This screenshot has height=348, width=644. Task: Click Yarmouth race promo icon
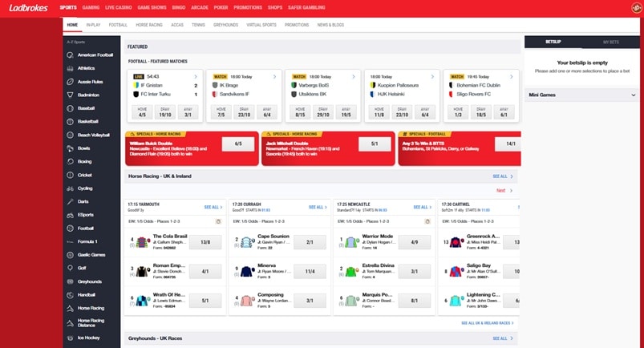[218, 221]
